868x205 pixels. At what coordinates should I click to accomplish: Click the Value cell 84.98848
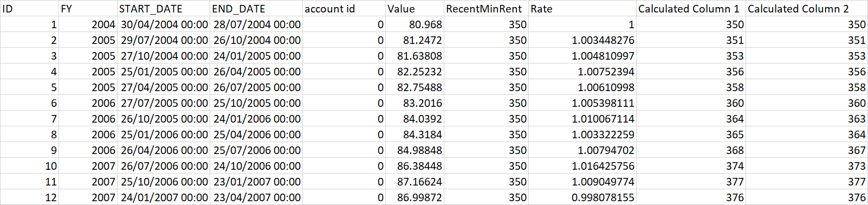click(x=414, y=150)
